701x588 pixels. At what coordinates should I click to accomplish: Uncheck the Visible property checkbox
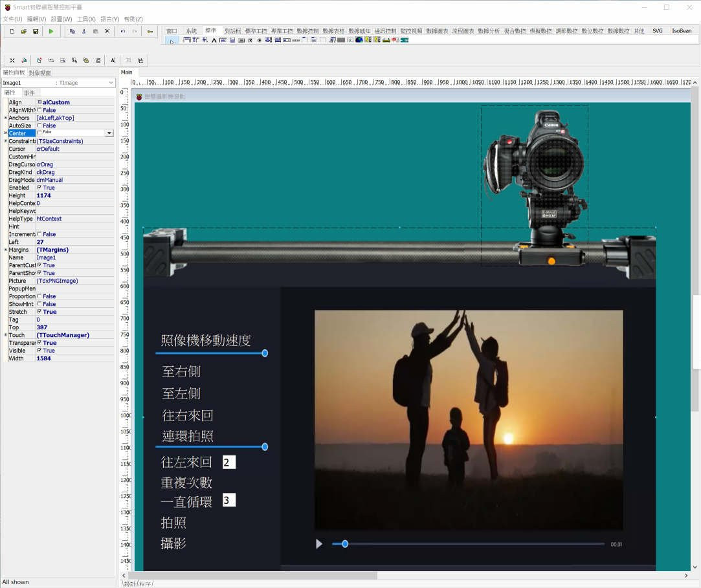point(39,351)
